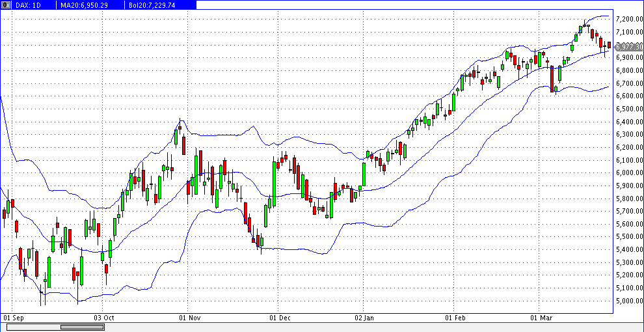Click the 7,100.00 price axis label
644x332 pixels.
click(x=629, y=32)
